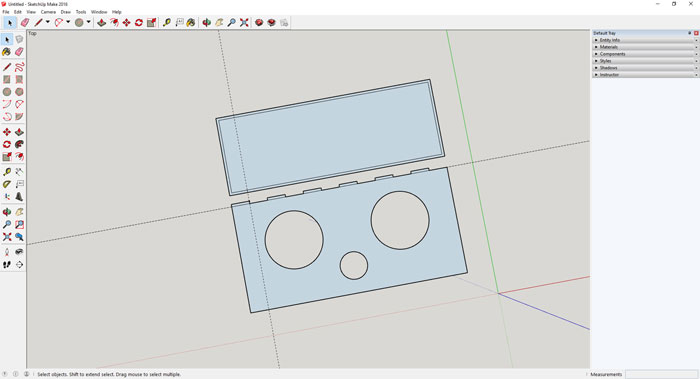Screen dimensions: 700x379
Task: Choose the Pie arc tool
Action: point(19,117)
